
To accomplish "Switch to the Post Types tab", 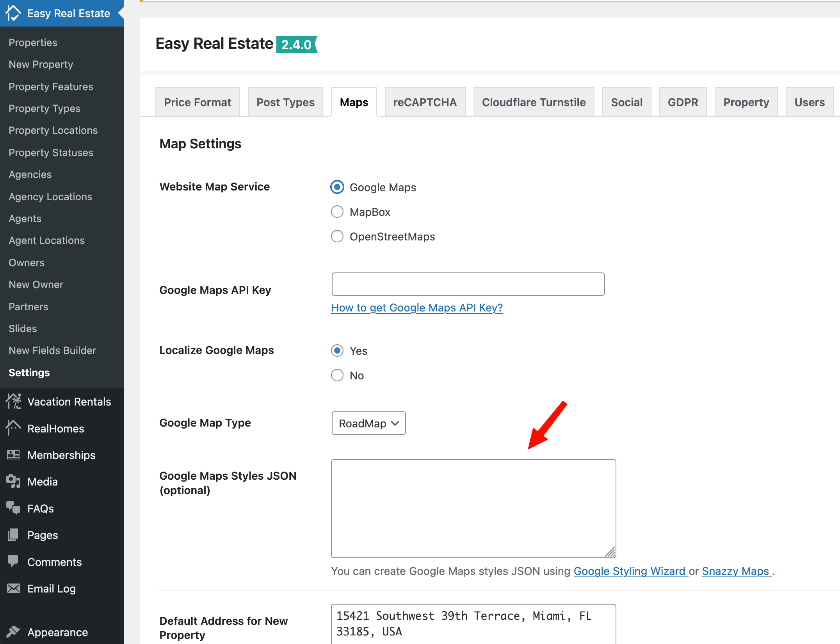I will coord(285,102).
